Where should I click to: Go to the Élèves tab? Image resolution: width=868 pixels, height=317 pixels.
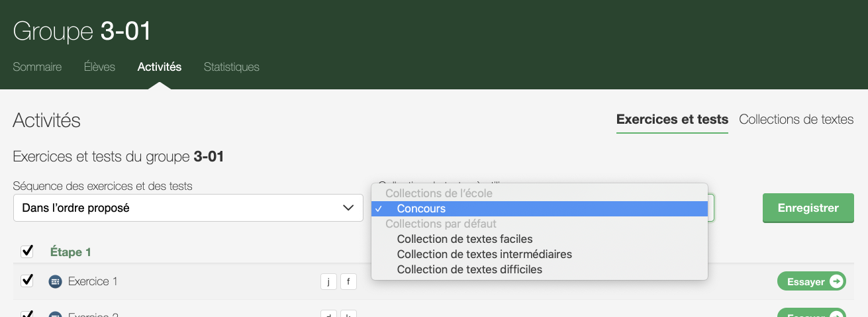pyautogui.click(x=99, y=67)
